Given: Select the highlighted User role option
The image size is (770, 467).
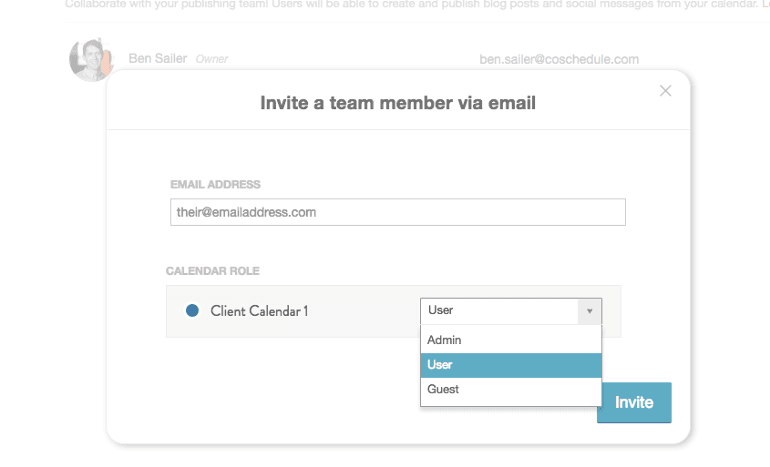Looking at the screenshot, I should click(x=511, y=365).
